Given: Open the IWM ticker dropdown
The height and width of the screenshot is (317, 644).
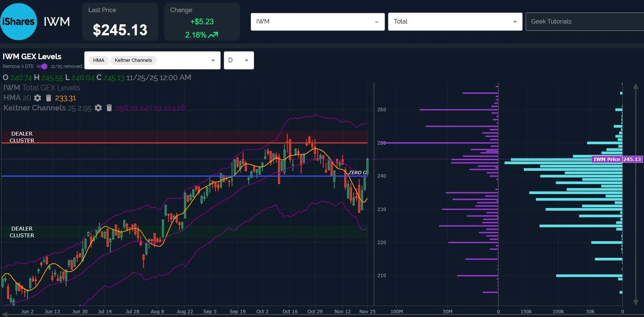Looking at the screenshot, I should click(317, 22).
